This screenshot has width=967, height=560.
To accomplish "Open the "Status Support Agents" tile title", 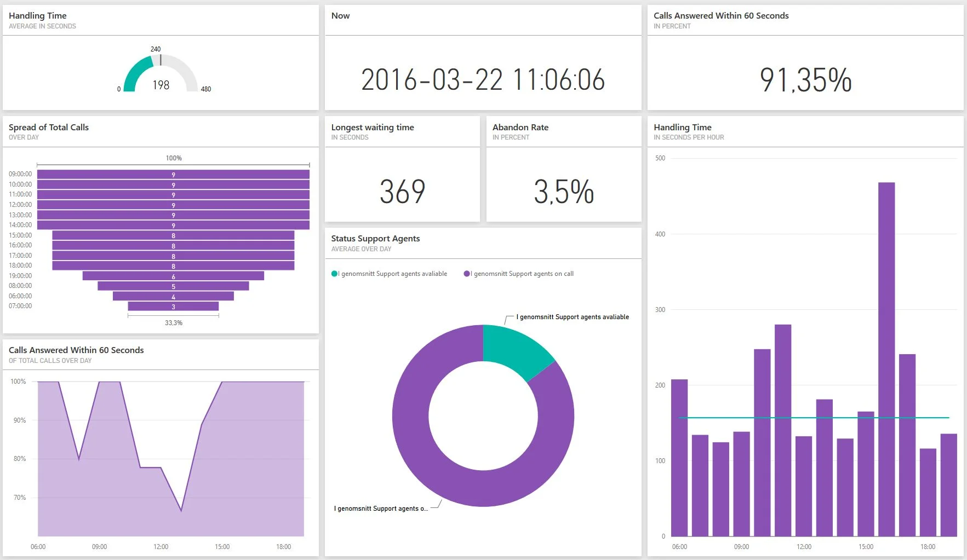I will pyautogui.click(x=375, y=238).
